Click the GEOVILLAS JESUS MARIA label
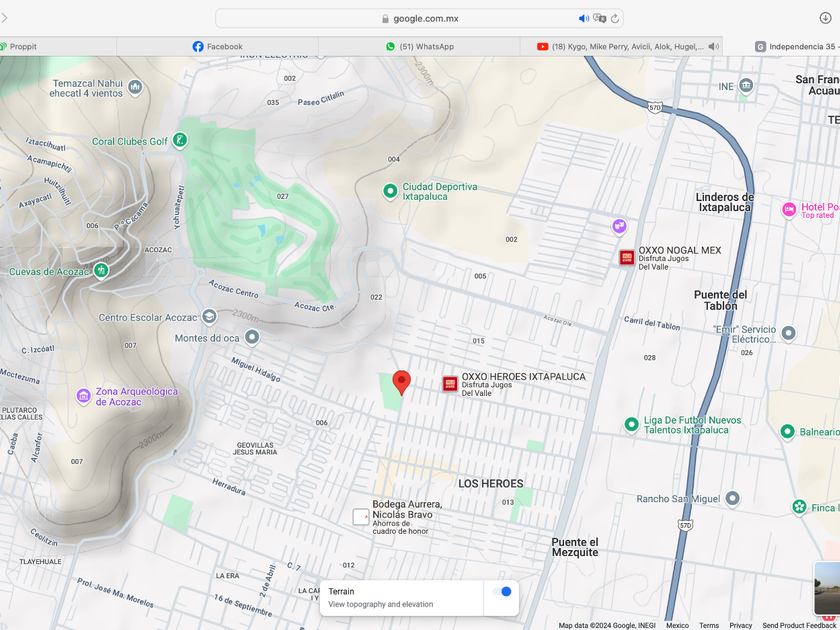Image resolution: width=840 pixels, height=630 pixels. point(255,448)
